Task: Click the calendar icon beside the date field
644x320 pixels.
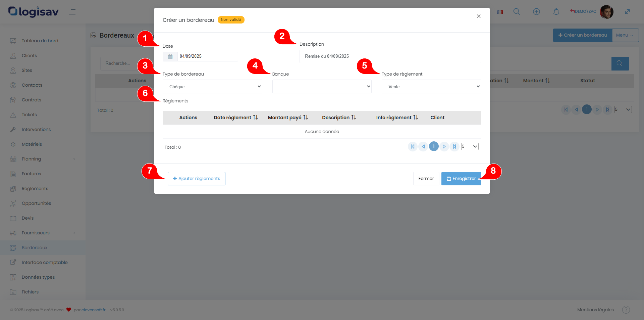Action: pos(170,56)
